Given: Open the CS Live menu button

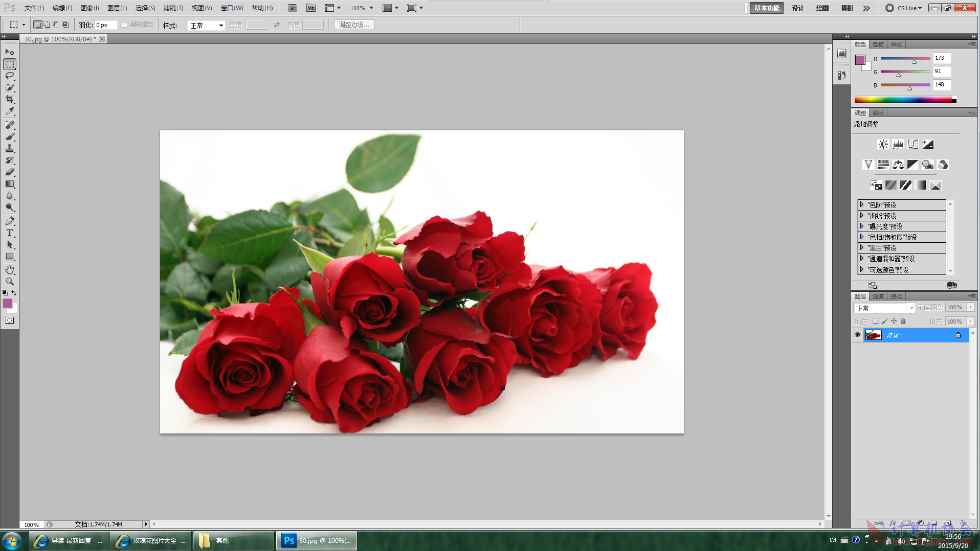Looking at the screenshot, I should click(904, 8).
